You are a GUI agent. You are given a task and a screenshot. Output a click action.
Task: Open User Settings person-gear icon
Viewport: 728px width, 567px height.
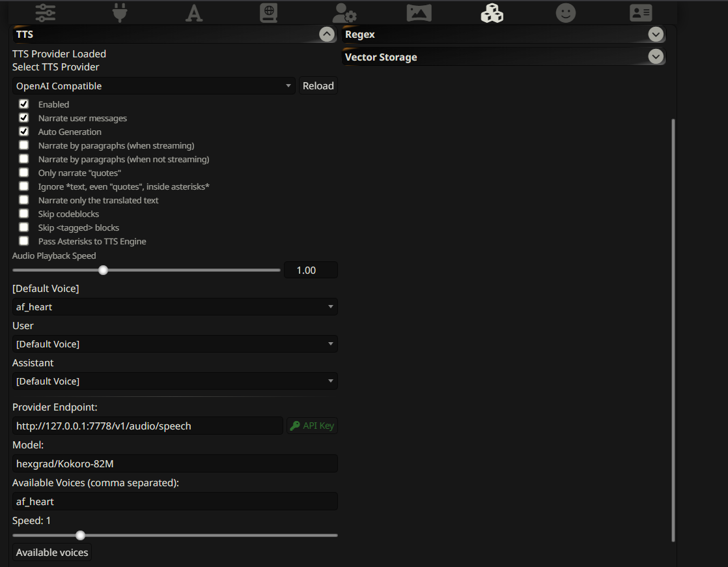click(x=343, y=12)
